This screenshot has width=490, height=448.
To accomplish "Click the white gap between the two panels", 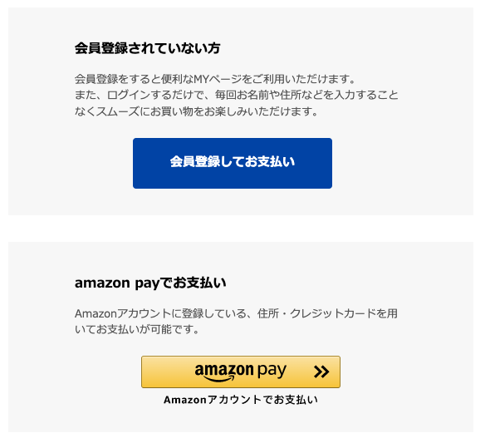I will (241, 229).
